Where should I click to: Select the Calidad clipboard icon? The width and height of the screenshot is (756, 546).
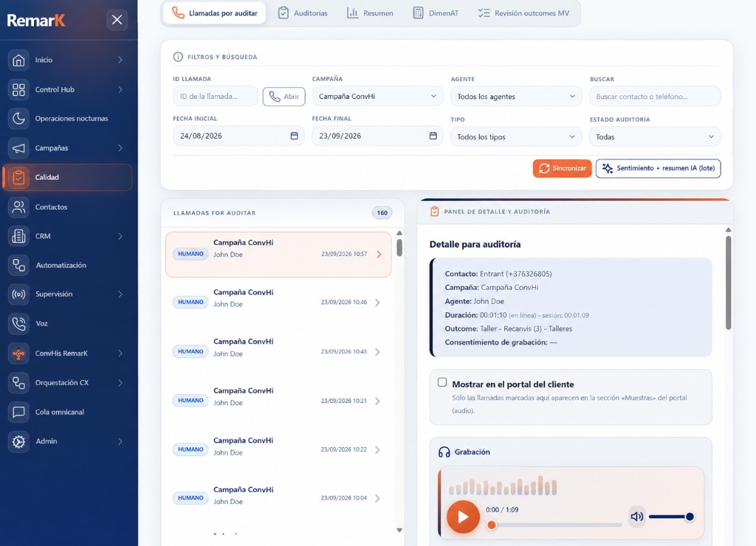[18, 177]
